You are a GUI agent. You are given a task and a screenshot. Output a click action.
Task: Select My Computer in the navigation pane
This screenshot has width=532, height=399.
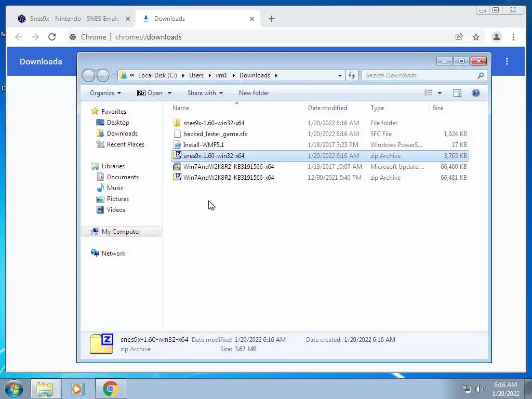[121, 232]
